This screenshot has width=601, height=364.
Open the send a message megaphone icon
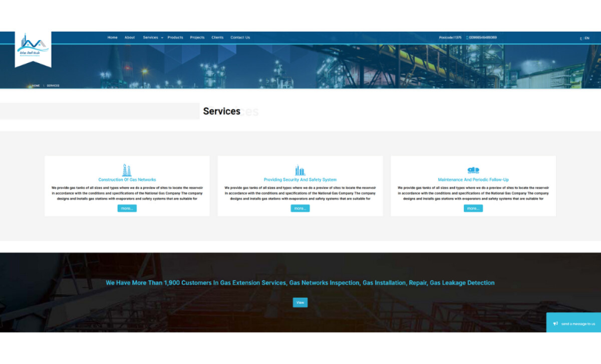(556, 323)
